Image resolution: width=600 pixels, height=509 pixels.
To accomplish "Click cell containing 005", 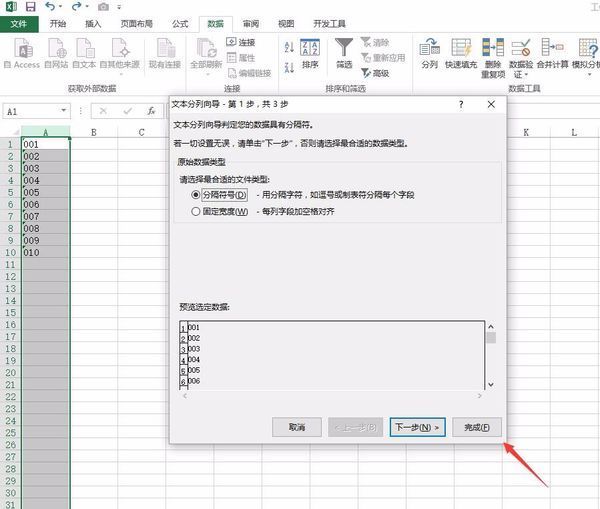I will coord(46,193).
